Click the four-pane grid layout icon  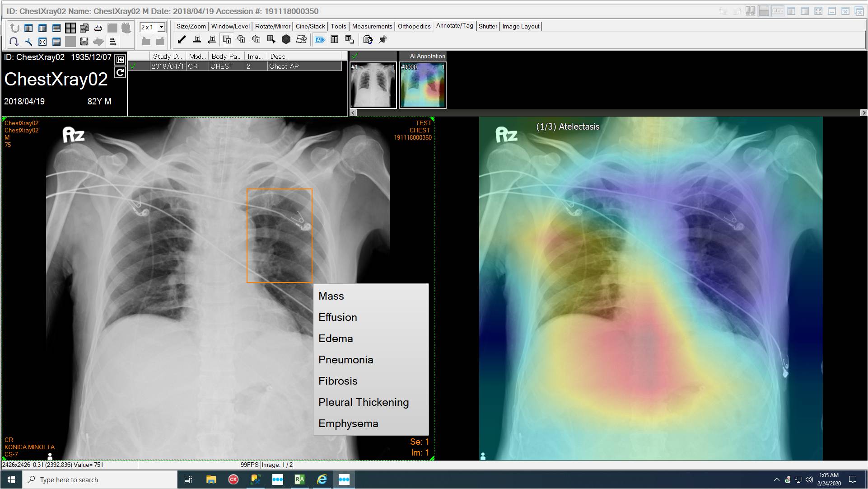pos(70,28)
